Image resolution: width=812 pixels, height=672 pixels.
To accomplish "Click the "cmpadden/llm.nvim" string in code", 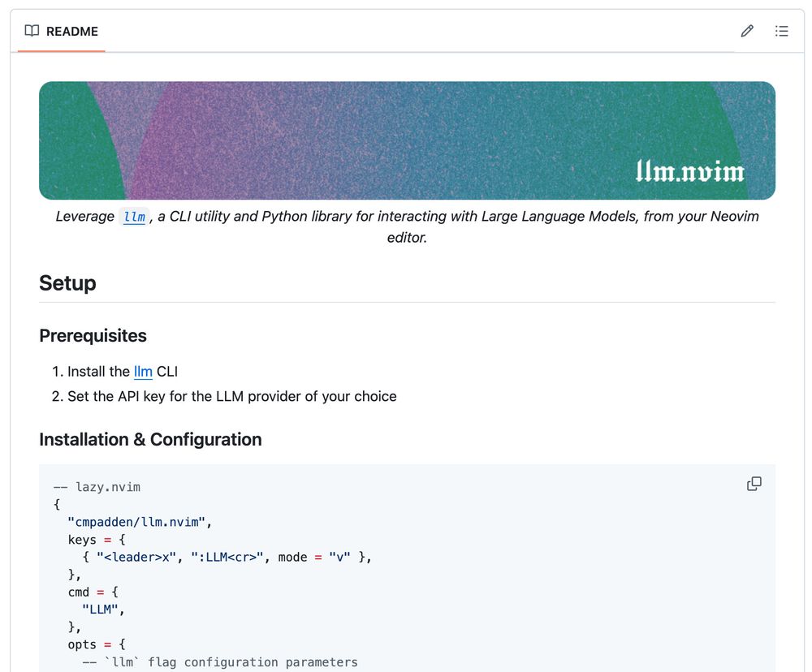I will [x=136, y=522].
